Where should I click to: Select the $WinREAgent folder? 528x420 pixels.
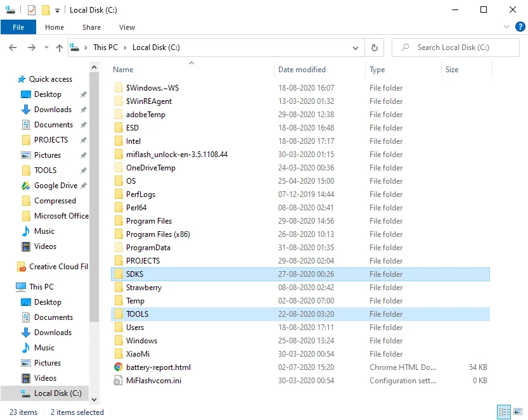(149, 101)
